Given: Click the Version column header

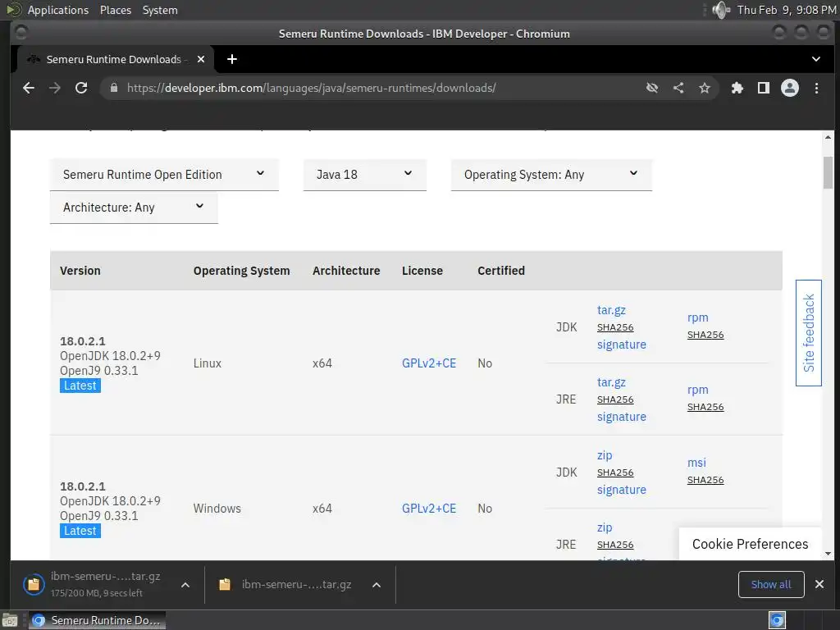Looking at the screenshot, I should point(80,271).
